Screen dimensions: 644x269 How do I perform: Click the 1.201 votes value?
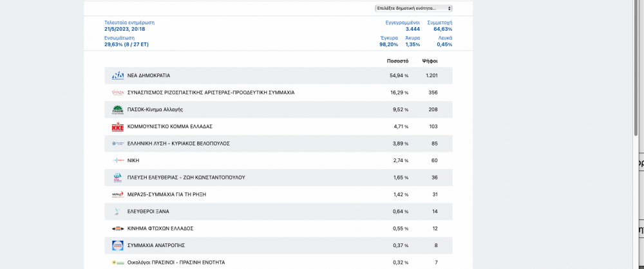pyautogui.click(x=431, y=75)
